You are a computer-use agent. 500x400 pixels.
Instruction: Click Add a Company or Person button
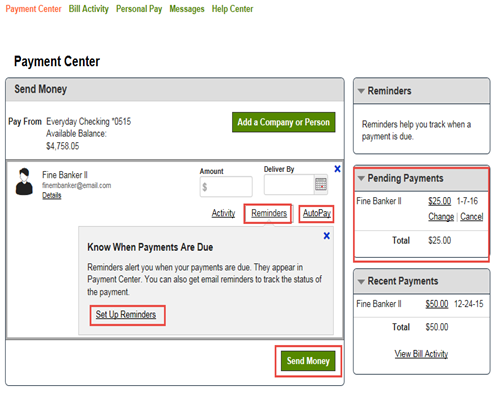pyautogui.click(x=284, y=122)
